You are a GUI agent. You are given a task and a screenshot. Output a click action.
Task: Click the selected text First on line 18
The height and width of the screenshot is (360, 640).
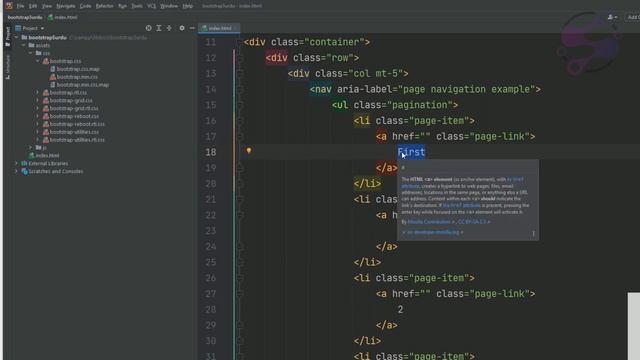tap(411, 152)
